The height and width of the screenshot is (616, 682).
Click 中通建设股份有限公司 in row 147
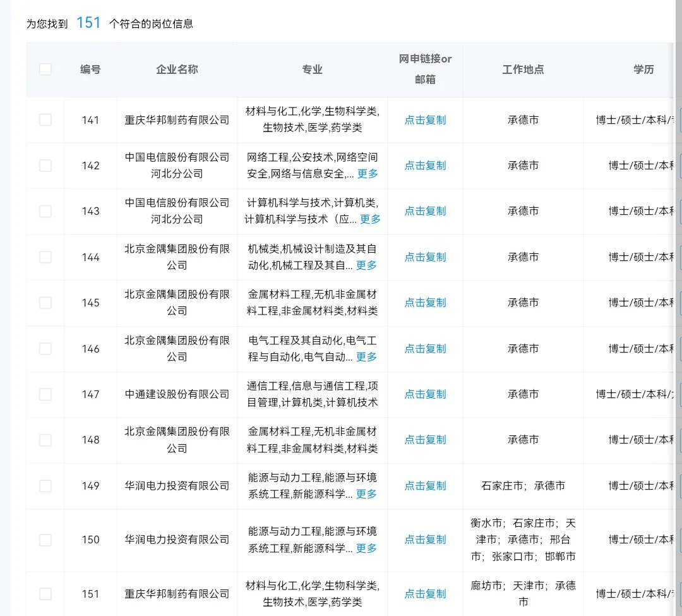[x=177, y=394]
